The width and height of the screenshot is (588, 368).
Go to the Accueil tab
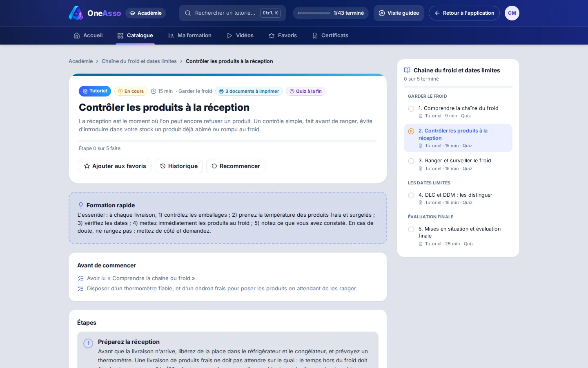tap(88, 36)
